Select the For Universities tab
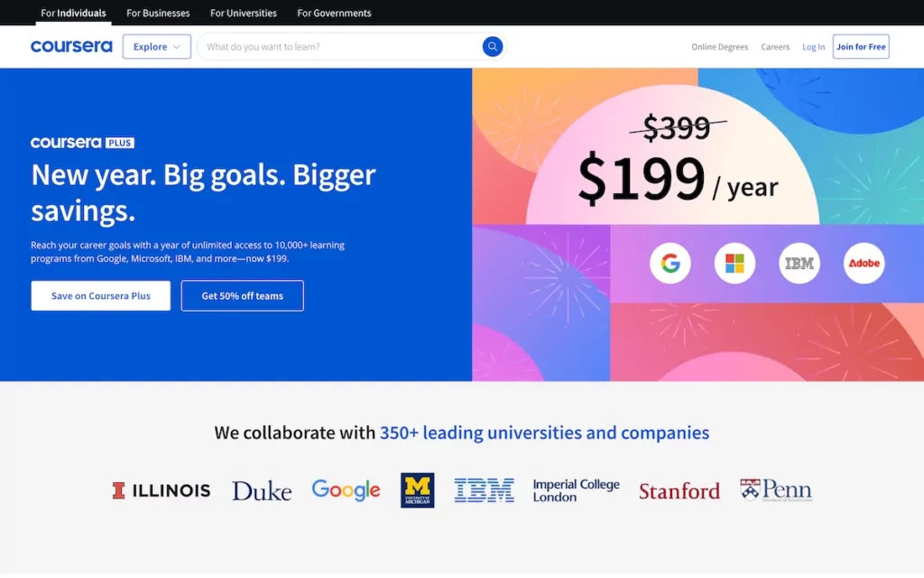 tap(244, 14)
